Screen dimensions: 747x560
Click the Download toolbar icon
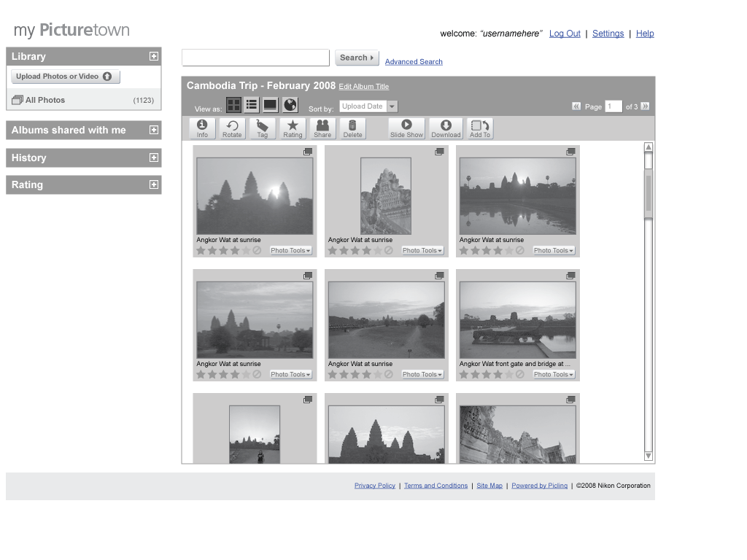(446, 128)
